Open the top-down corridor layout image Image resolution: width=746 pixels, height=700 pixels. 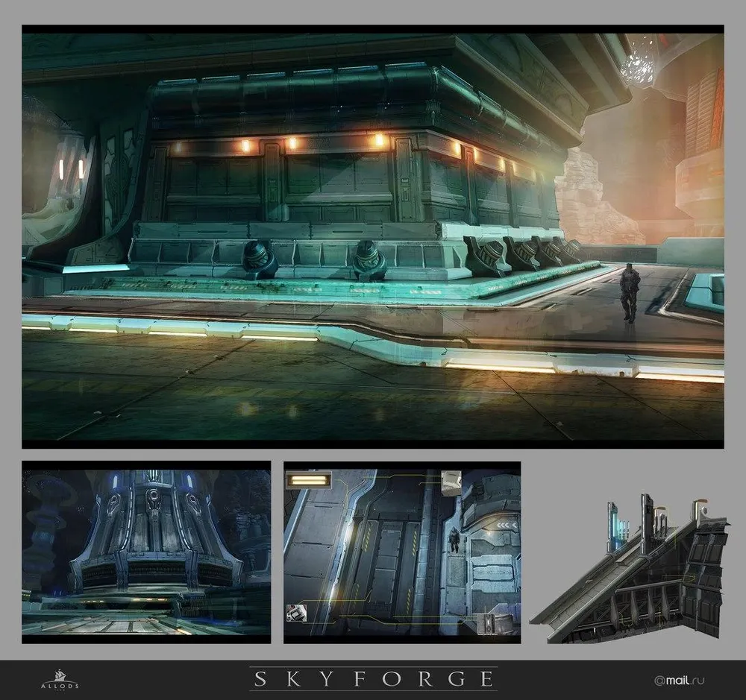402,552
